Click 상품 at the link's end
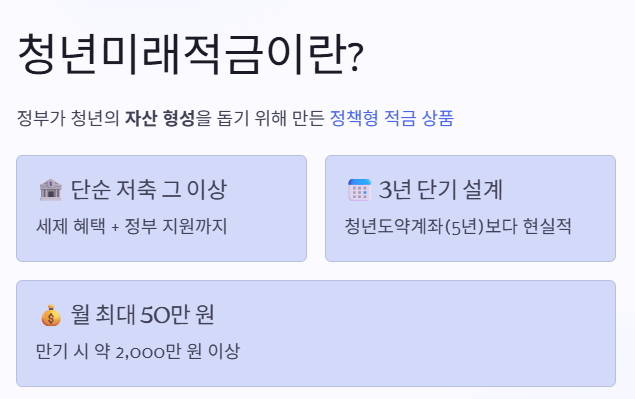This screenshot has height=399, width=635. 437,118
